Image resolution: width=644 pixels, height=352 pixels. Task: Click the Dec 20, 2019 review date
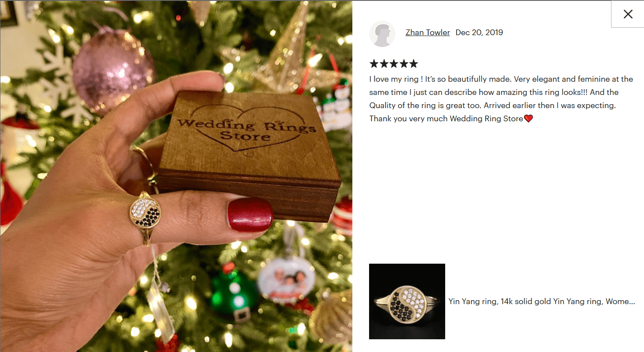(479, 33)
